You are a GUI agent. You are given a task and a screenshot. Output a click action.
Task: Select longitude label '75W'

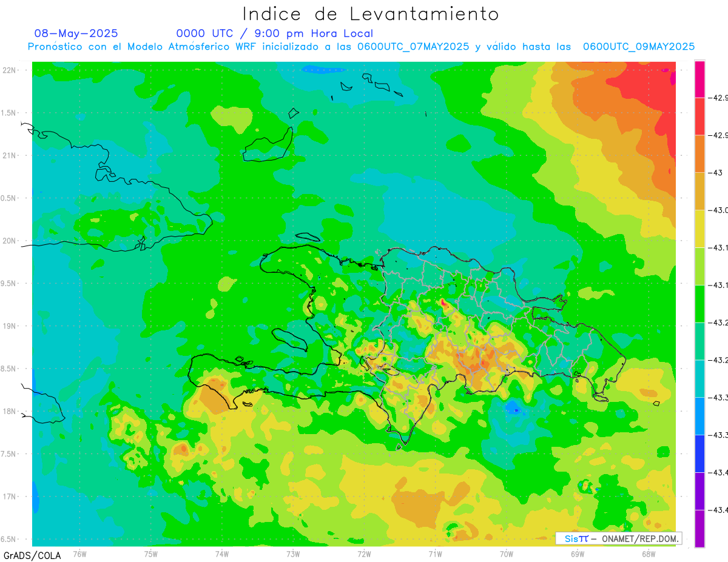point(151,554)
